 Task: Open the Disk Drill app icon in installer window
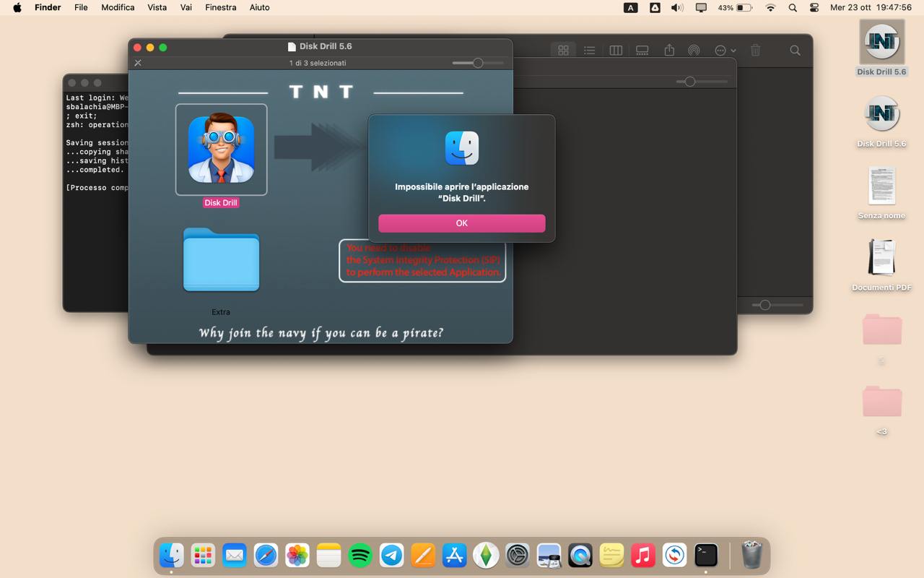click(x=221, y=150)
